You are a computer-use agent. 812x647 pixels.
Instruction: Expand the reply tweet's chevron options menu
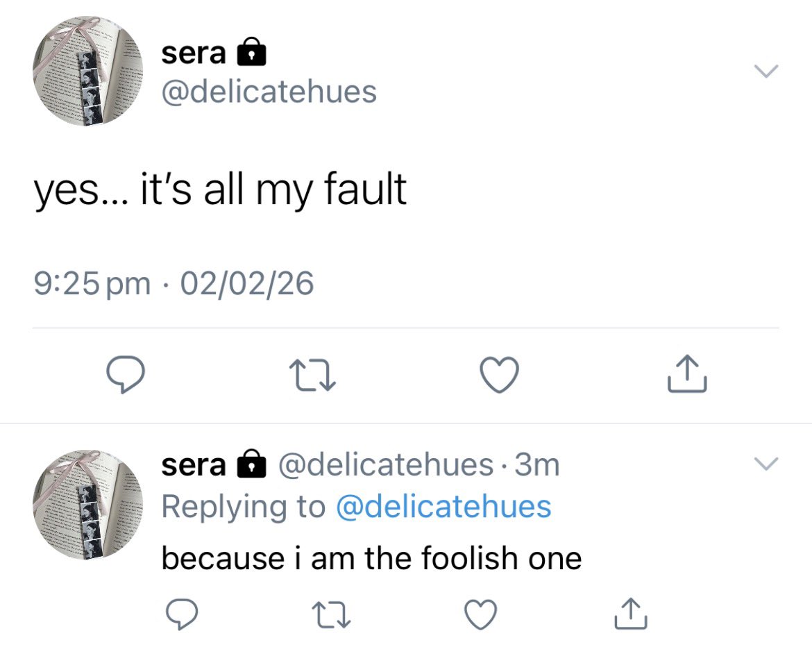click(766, 463)
